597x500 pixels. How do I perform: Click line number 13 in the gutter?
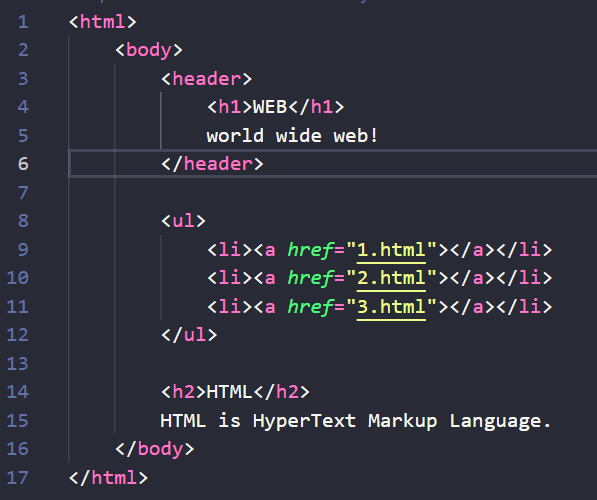click(18, 364)
